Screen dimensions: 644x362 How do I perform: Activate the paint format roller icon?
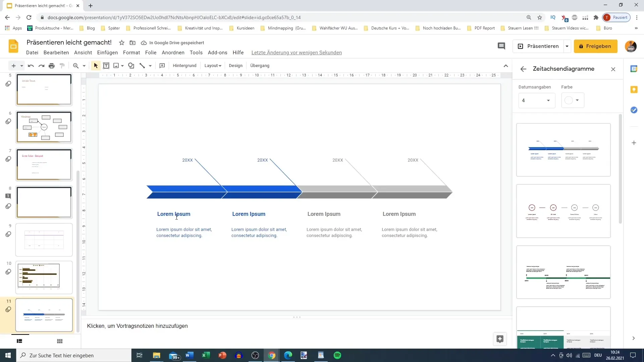click(62, 66)
